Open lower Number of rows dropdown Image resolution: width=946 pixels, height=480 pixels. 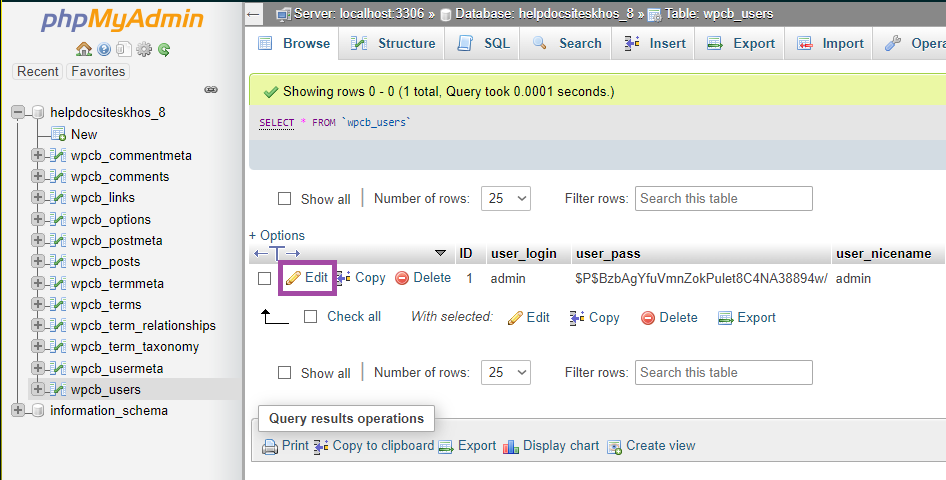tap(506, 373)
